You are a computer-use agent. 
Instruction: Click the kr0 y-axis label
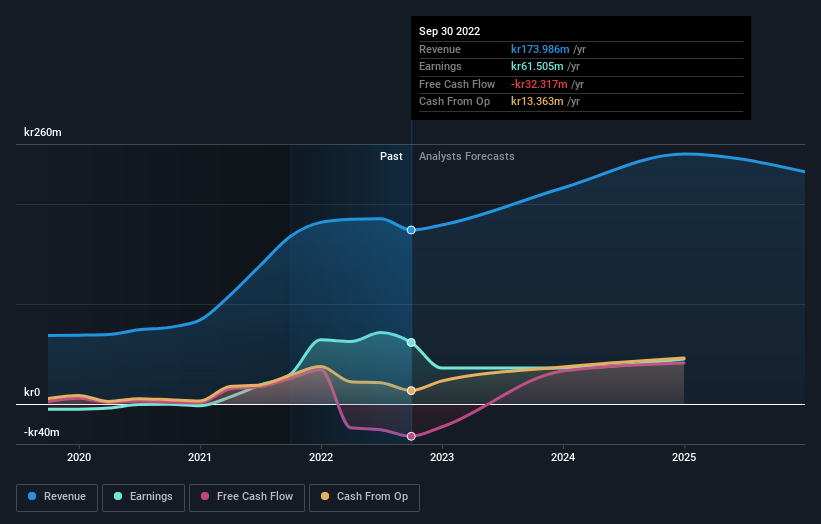[32, 393]
